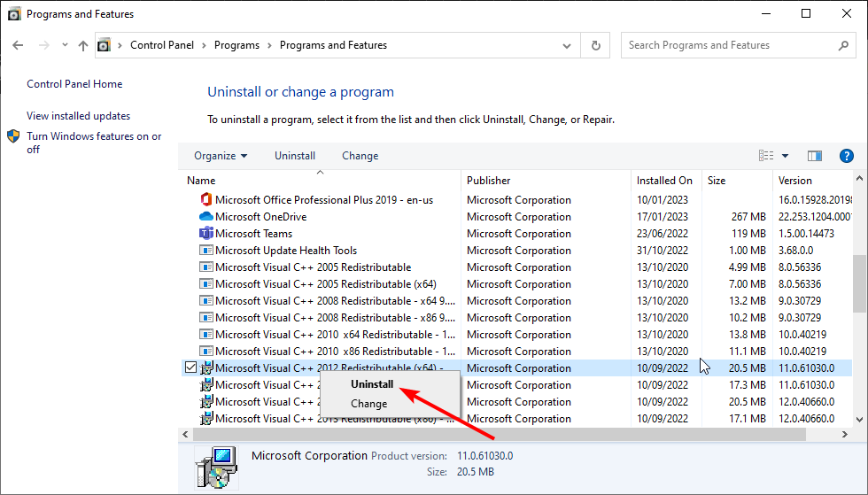The width and height of the screenshot is (868, 495).
Task: Open the Help question mark icon
Action: [846, 156]
